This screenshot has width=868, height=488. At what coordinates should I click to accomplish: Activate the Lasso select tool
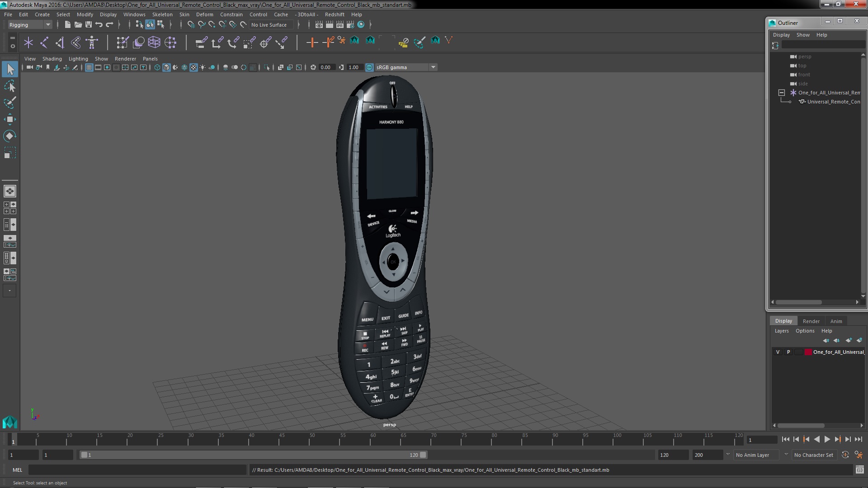10,86
